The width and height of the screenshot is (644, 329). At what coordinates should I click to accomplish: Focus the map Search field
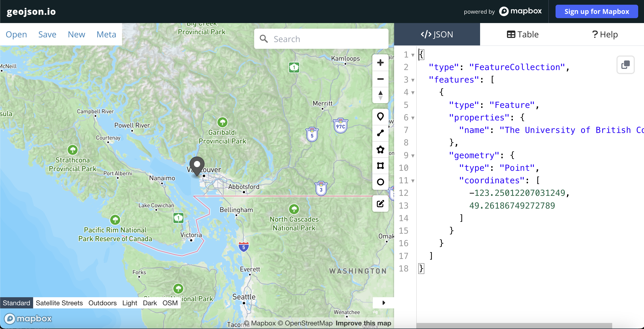321,39
